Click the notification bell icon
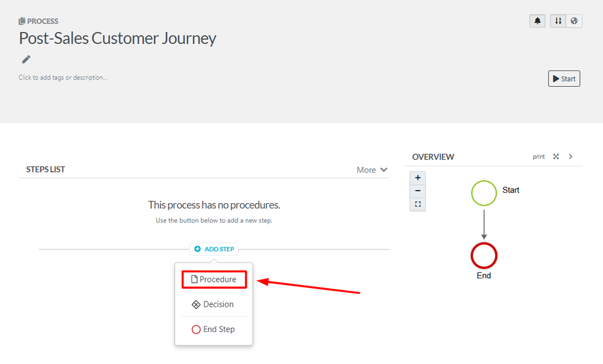 [537, 21]
